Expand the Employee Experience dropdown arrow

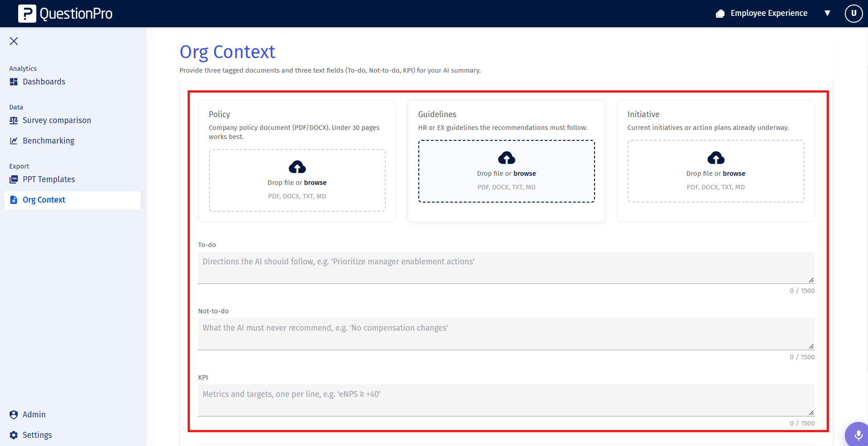(x=828, y=14)
